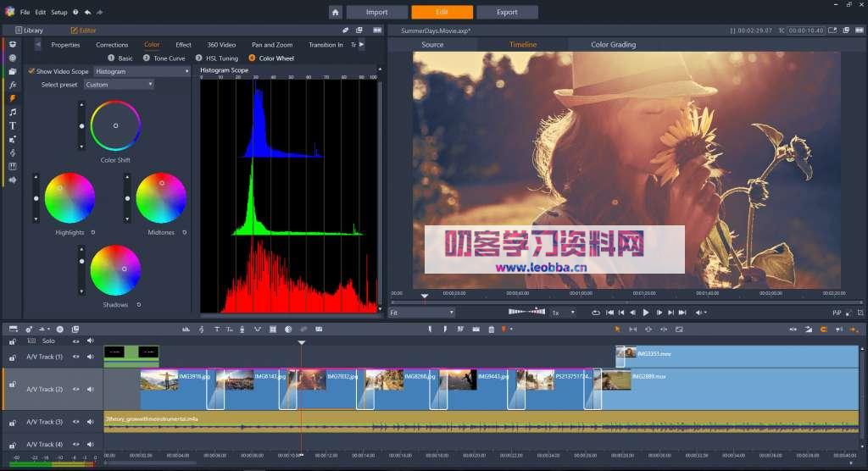Viewport: 868px width, 471px height.
Task: Open the File menu
Action: [x=25, y=12]
